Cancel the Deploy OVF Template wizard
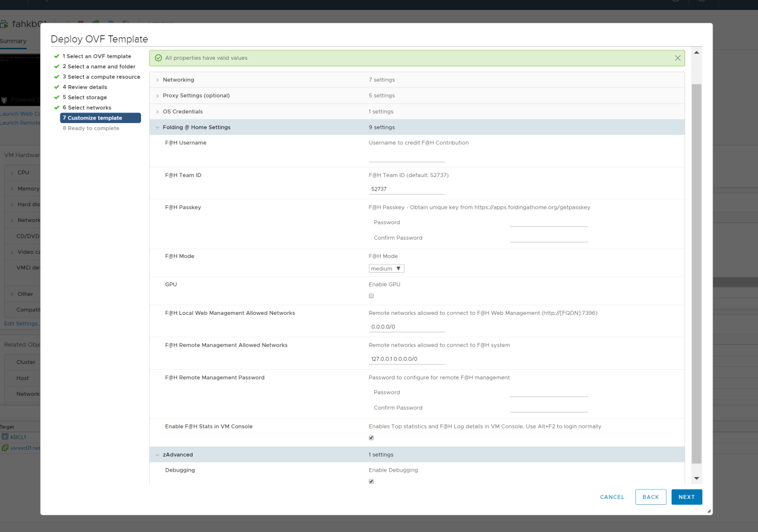This screenshot has width=758, height=532. coord(612,497)
